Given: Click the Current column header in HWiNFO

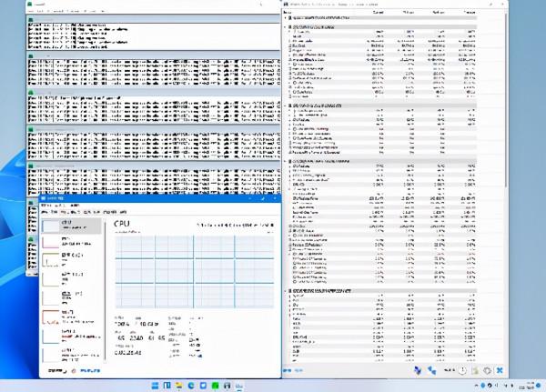Looking at the screenshot, I should pos(379,12).
